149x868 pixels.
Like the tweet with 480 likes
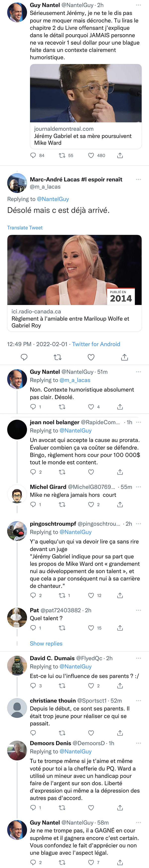click(91, 155)
